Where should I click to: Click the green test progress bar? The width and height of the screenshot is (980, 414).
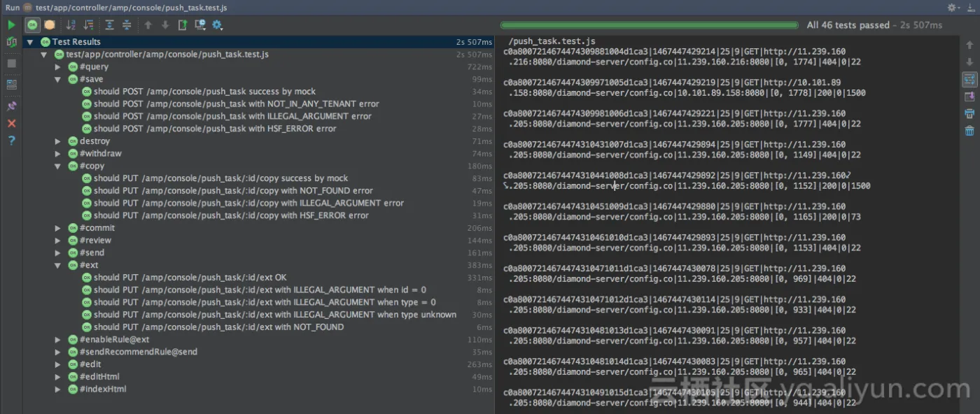(x=649, y=25)
